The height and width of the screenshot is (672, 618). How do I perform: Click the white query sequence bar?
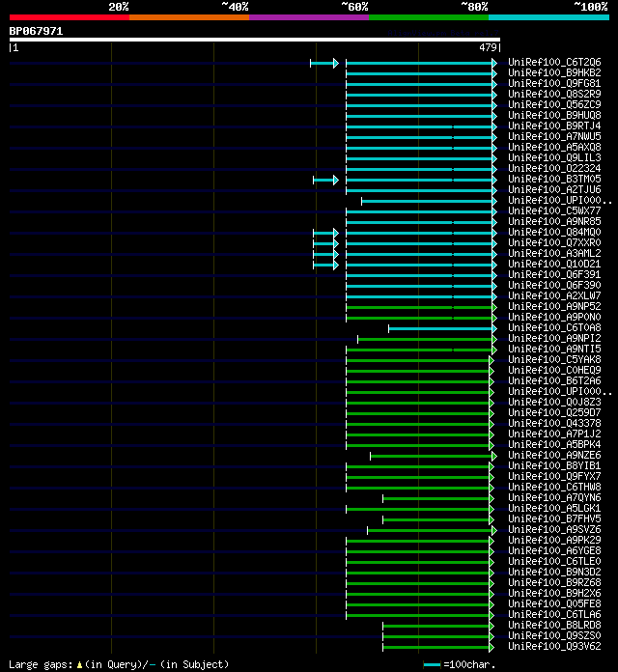(255, 40)
